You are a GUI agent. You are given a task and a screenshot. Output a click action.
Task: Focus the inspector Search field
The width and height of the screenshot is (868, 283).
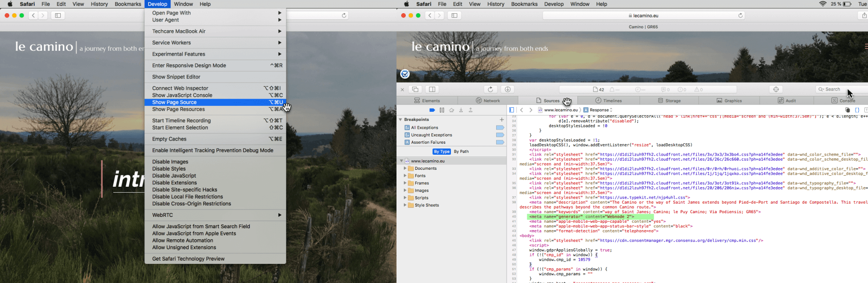(x=842, y=89)
